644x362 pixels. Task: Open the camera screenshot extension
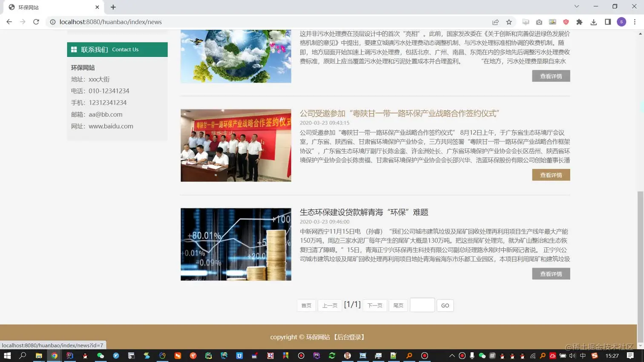point(539,22)
